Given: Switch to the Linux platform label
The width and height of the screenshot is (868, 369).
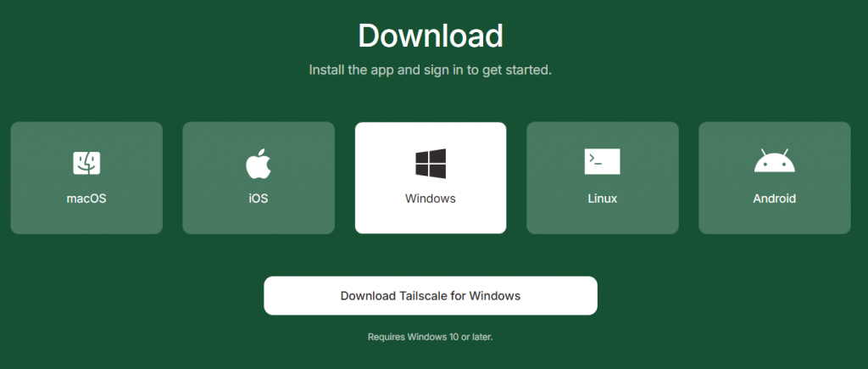Looking at the screenshot, I should [x=603, y=198].
